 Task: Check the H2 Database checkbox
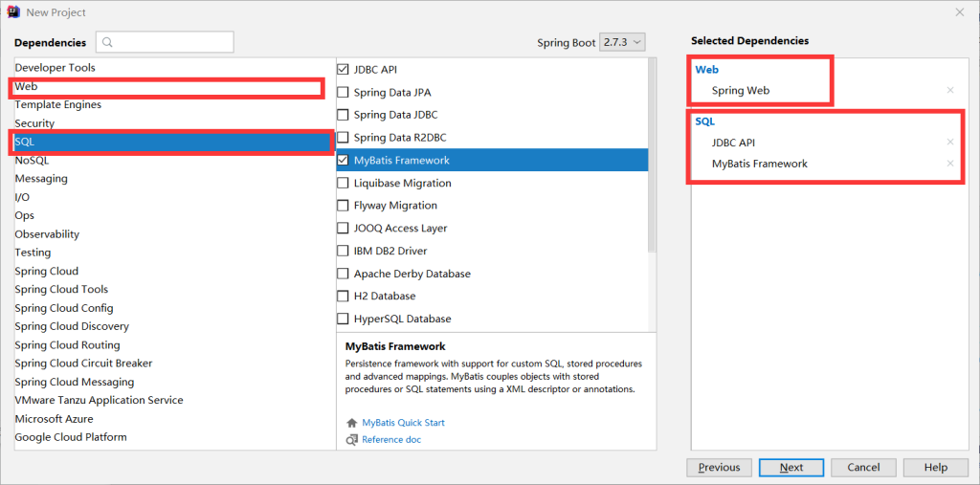[344, 297]
